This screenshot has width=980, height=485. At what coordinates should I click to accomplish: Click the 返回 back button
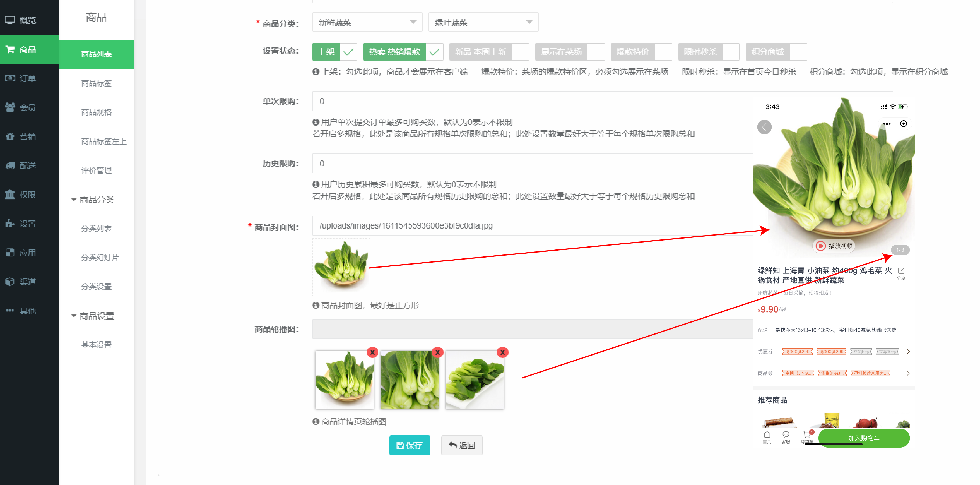point(461,445)
